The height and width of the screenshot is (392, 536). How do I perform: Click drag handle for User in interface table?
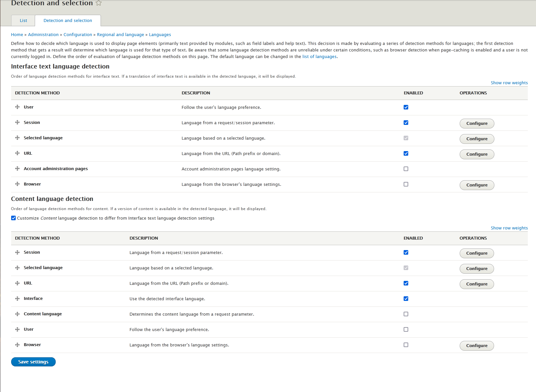(x=17, y=107)
